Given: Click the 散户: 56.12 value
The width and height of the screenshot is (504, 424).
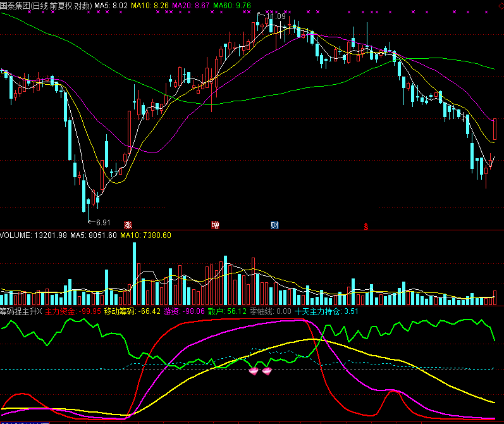Looking at the screenshot, I should click(x=227, y=311).
